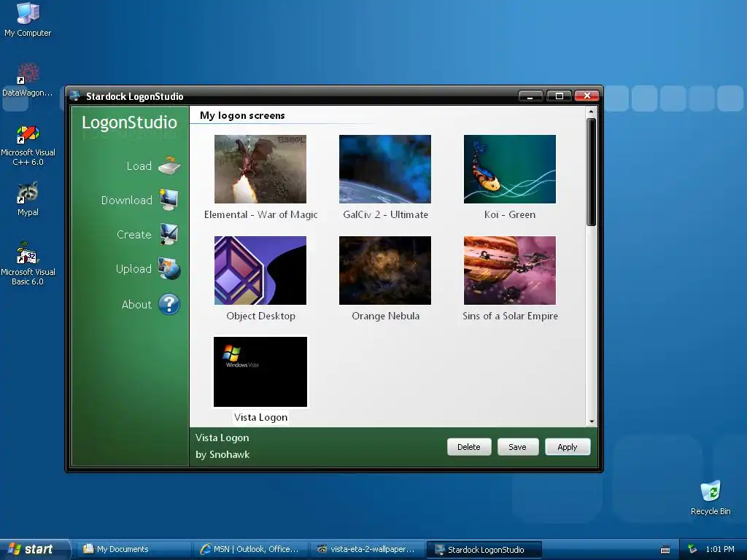Click the 'GalCiv 2 - Ultimate' caption
The width and height of the screenshot is (747, 560).
[x=385, y=215]
